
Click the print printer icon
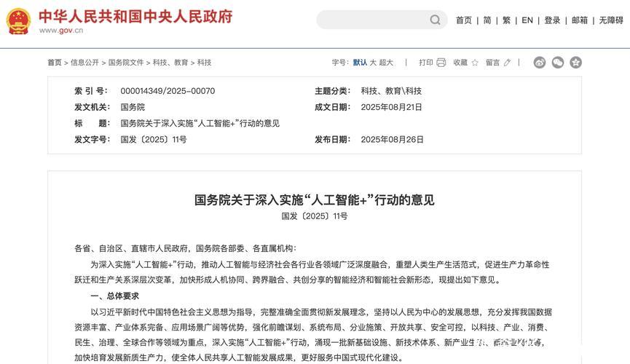pyautogui.click(x=441, y=63)
